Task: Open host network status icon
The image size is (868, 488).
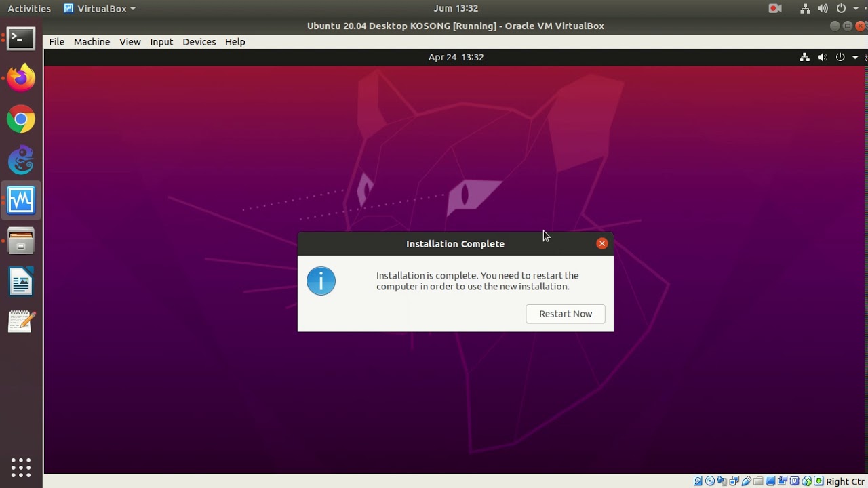Action: point(805,8)
